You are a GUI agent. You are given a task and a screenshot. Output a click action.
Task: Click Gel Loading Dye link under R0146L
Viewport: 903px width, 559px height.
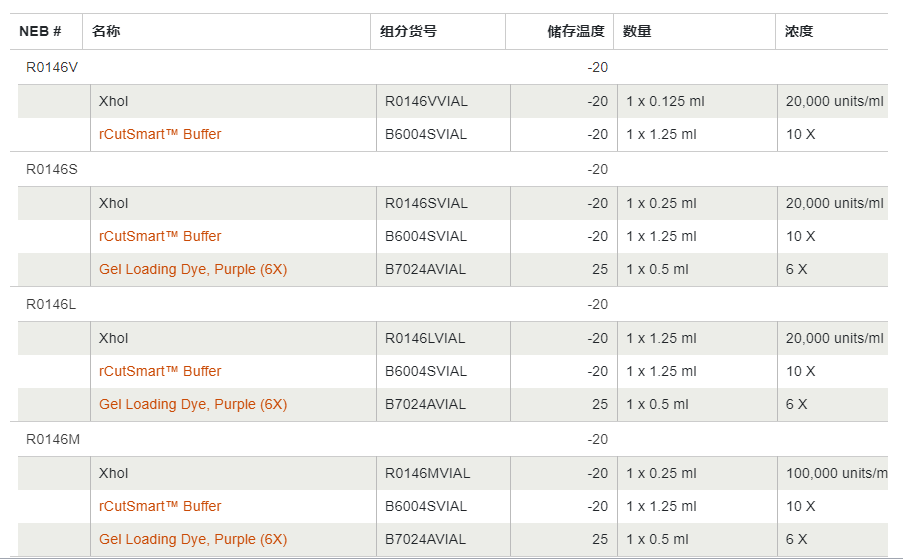pyautogui.click(x=193, y=404)
